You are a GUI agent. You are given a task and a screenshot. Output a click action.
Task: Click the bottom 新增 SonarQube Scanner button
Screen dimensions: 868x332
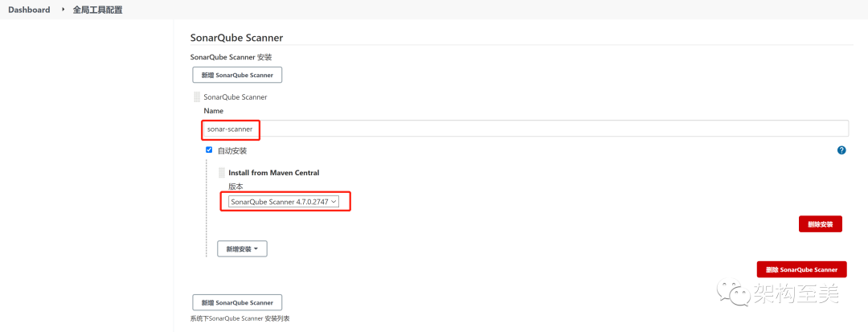[x=237, y=303]
